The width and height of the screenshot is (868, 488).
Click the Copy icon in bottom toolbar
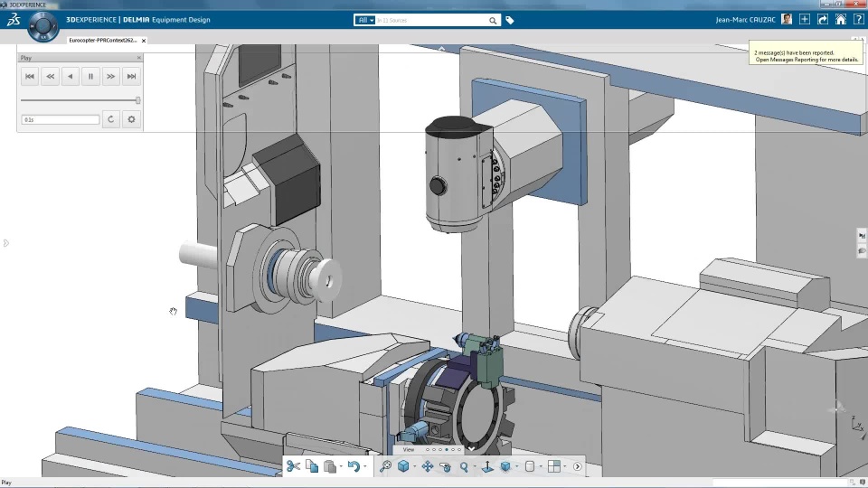coord(312,466)
